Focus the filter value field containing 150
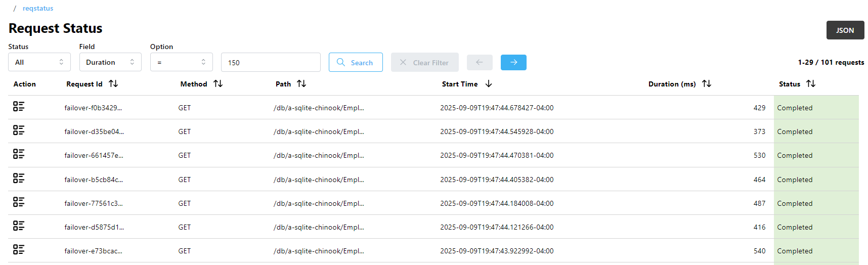This screenshot has width=868, height=265. pyautogui.click(x=271, y=62)
